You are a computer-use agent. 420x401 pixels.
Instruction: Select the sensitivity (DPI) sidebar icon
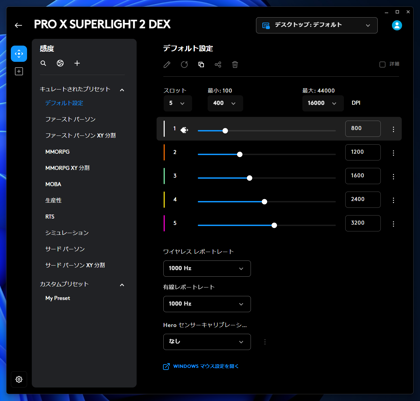[x=19, y=54]
